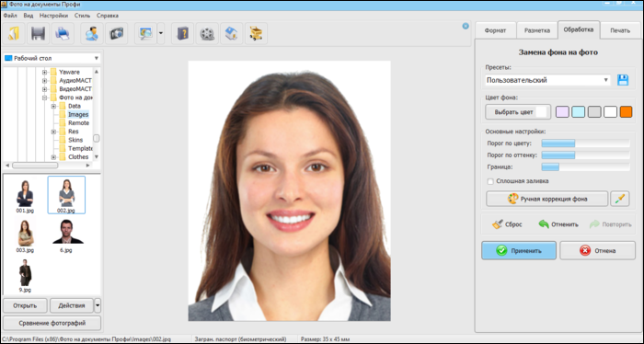644x344 pixels.
Task: Adjust the Порог по цвету slider
Action: tap(585, 143)
